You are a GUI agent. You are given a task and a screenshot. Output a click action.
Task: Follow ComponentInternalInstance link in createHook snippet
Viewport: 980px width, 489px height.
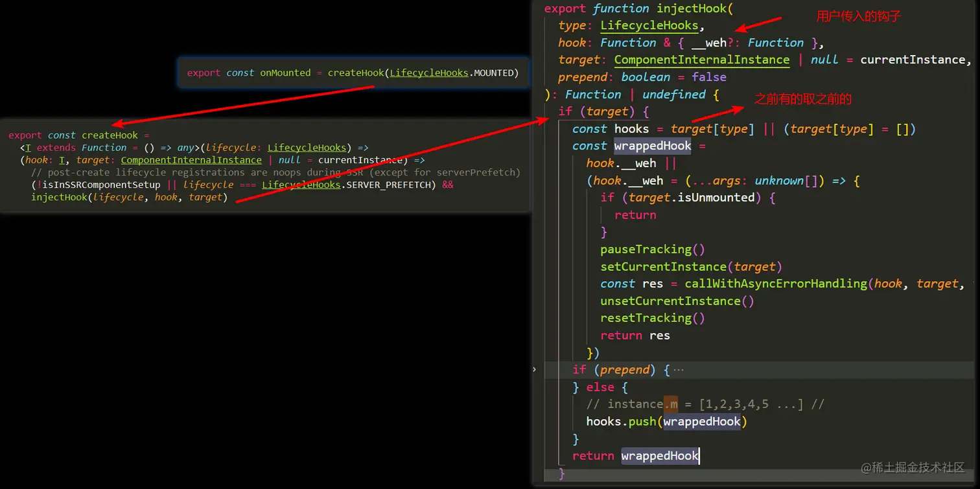(x=191, y=160)
